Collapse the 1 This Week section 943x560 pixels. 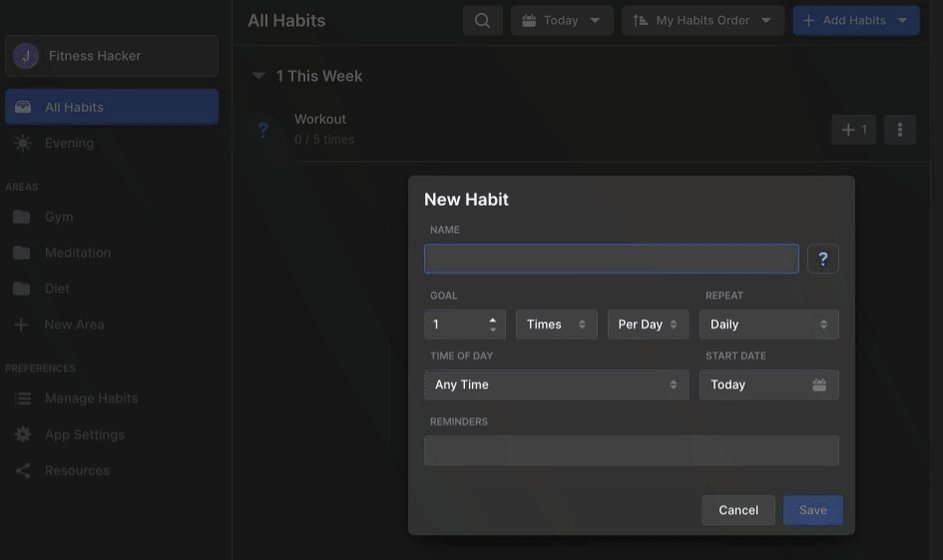click(x=259, y=76)
